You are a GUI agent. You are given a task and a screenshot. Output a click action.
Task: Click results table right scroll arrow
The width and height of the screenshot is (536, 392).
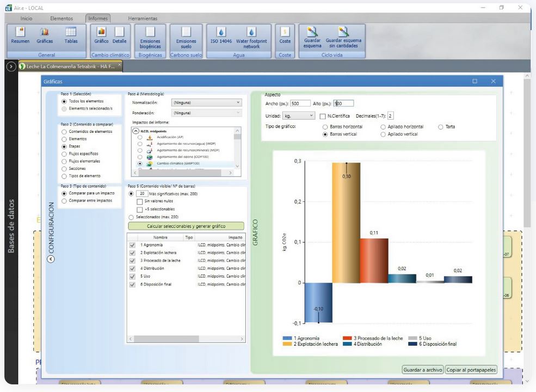(242, 339)
